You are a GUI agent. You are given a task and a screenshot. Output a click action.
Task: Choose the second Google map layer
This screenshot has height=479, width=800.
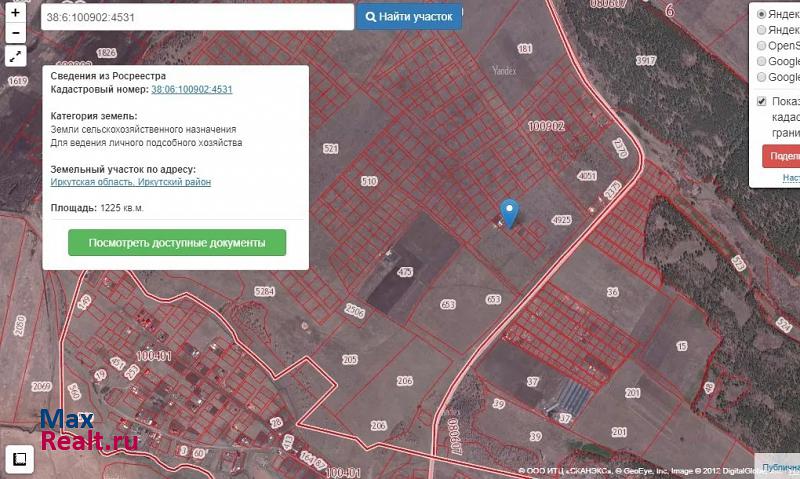tap(762, 77)
